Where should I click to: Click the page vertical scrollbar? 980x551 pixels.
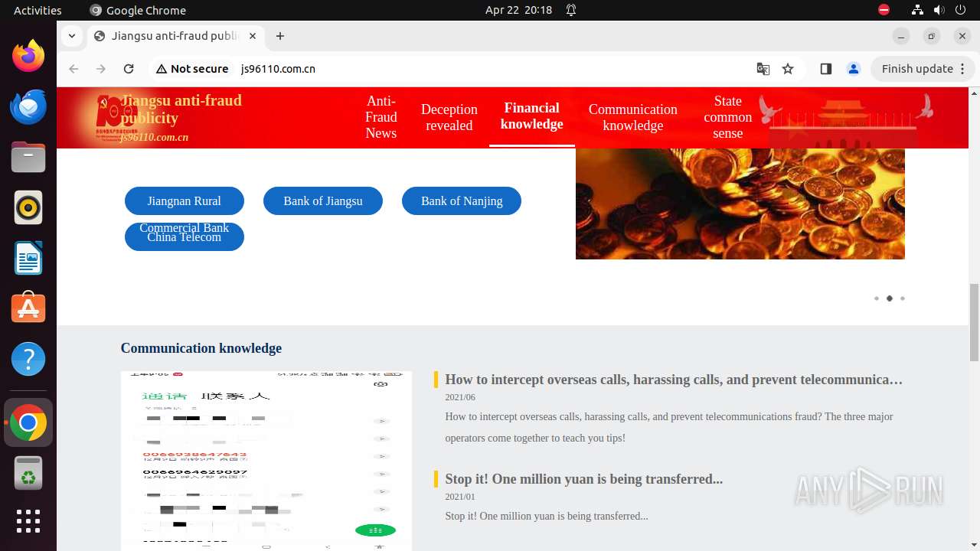(x=974, y=321)
